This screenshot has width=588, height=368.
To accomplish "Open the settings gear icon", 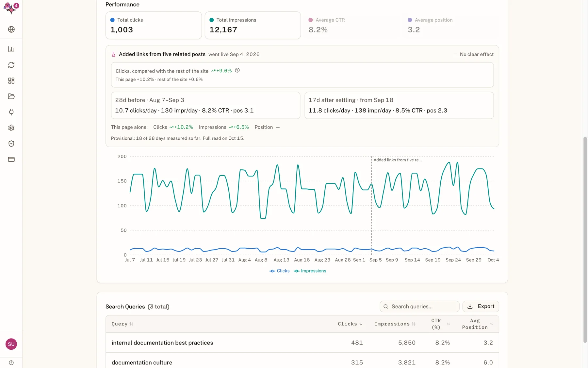I will click(x=11, y=128).
